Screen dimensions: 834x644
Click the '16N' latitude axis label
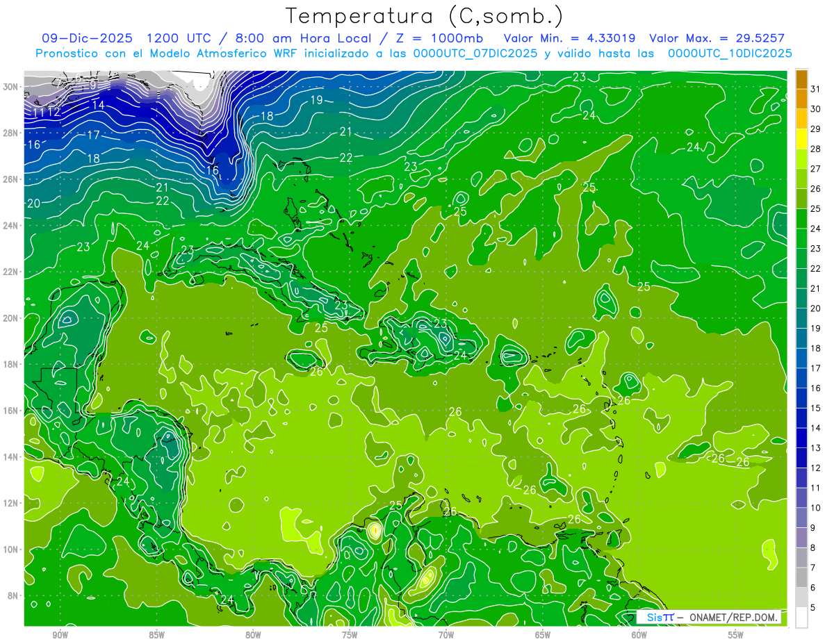pos(10,411)
